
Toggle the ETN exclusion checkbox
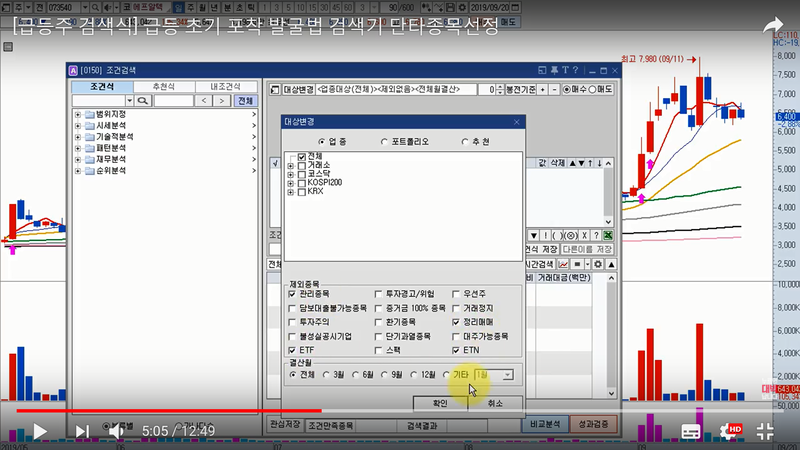pos(456,351)
